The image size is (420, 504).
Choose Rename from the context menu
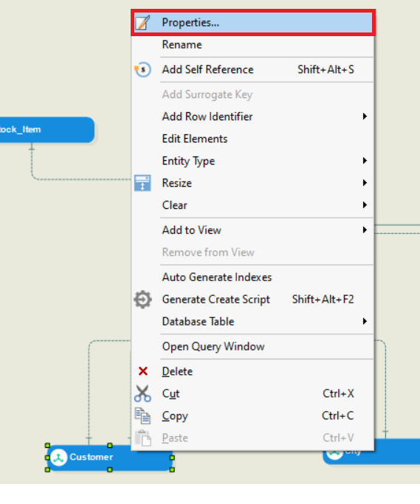click(x=252, y=45)
